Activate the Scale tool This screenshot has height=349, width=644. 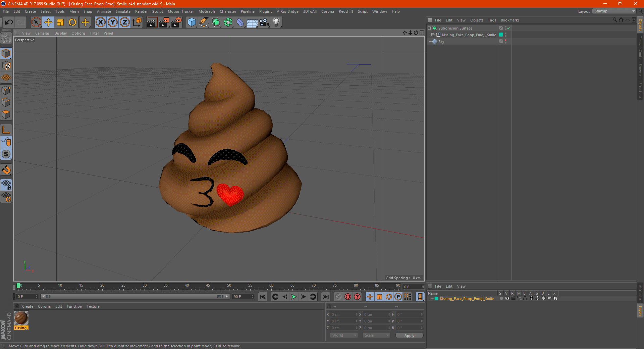tap(60, 22)
